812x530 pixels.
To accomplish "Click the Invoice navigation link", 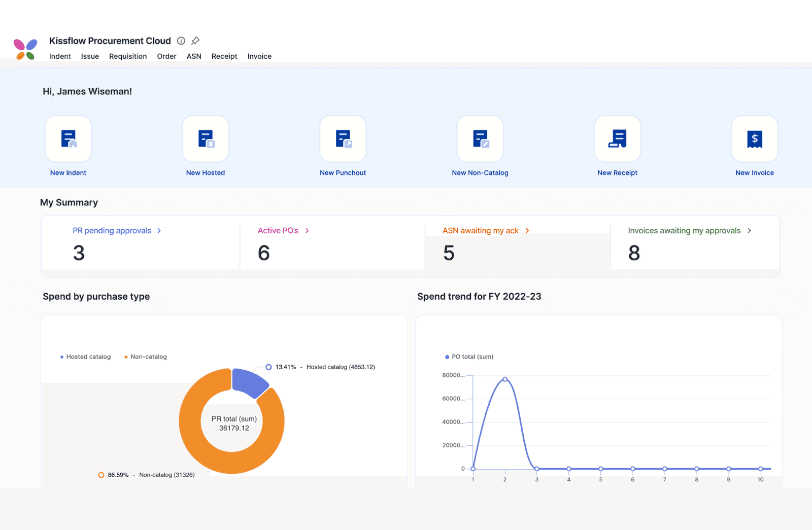I will click(x=259, y=56).
